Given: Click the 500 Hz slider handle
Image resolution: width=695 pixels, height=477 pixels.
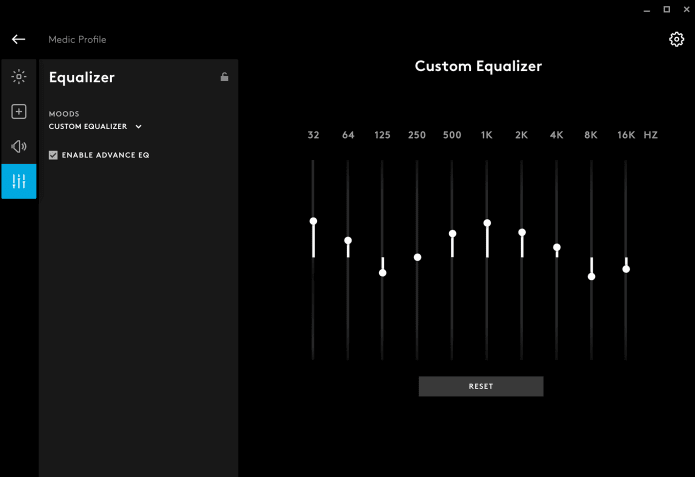Looking at the screenshot, I should tap(452, 234).
